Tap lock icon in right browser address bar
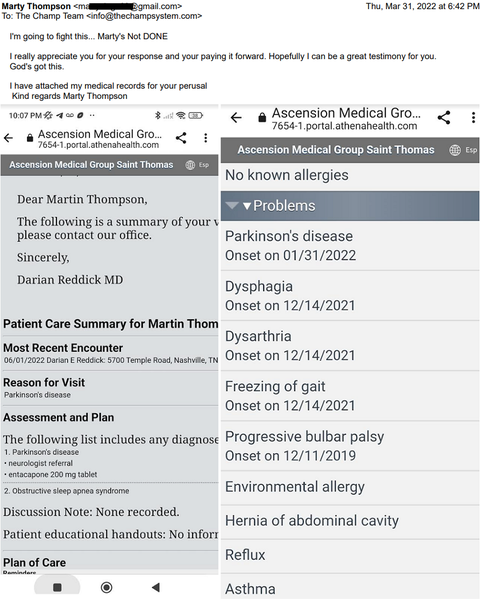The width and height of the screenshot is (481, 600). pos(262,117)
